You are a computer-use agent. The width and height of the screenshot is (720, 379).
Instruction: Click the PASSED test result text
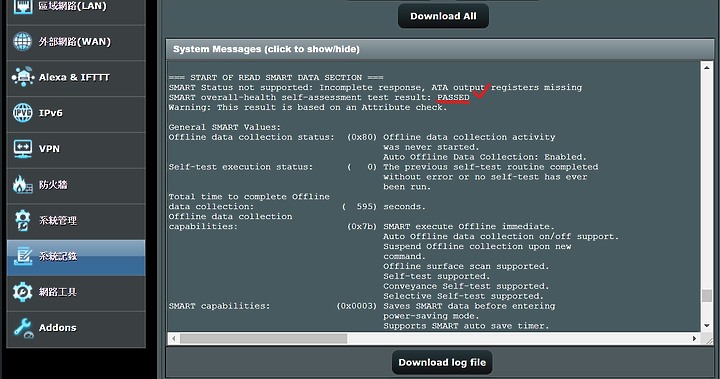(x=453, y=97)
